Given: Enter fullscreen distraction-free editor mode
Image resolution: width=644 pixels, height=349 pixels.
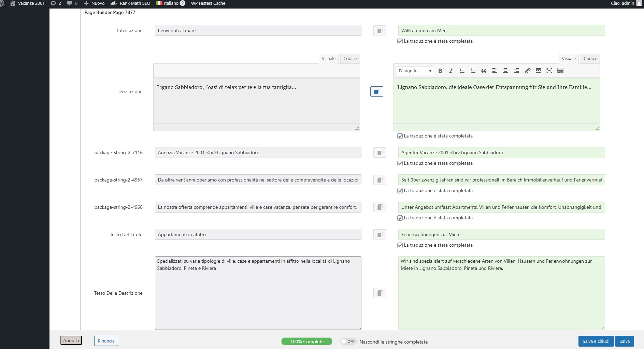Looking at the screenshot, I should click(x=549, y=71).
